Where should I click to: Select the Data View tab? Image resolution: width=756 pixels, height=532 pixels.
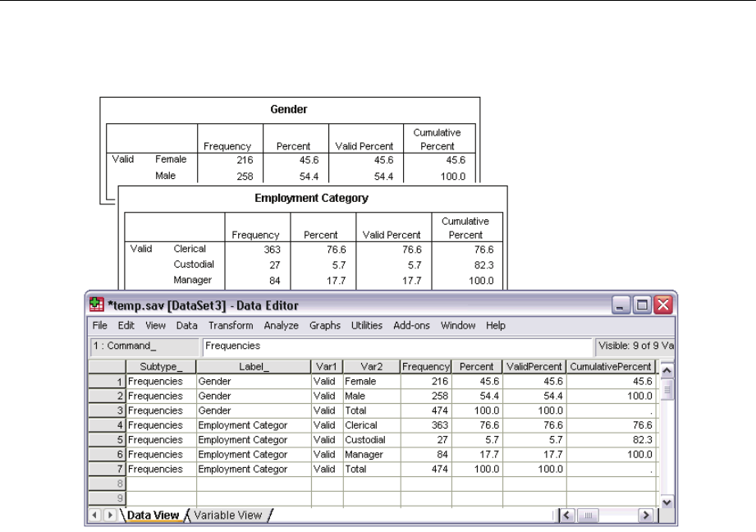(x=153, y=515)
